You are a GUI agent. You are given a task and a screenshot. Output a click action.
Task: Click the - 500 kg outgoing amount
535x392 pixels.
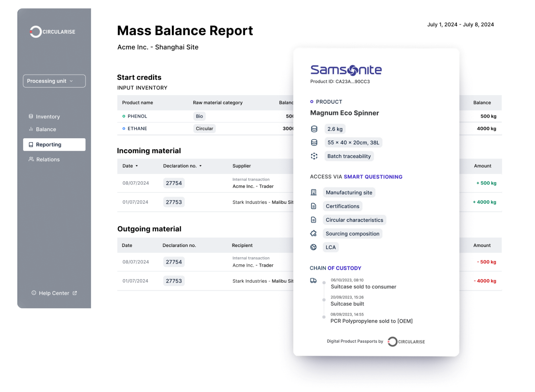click(486, 262)
